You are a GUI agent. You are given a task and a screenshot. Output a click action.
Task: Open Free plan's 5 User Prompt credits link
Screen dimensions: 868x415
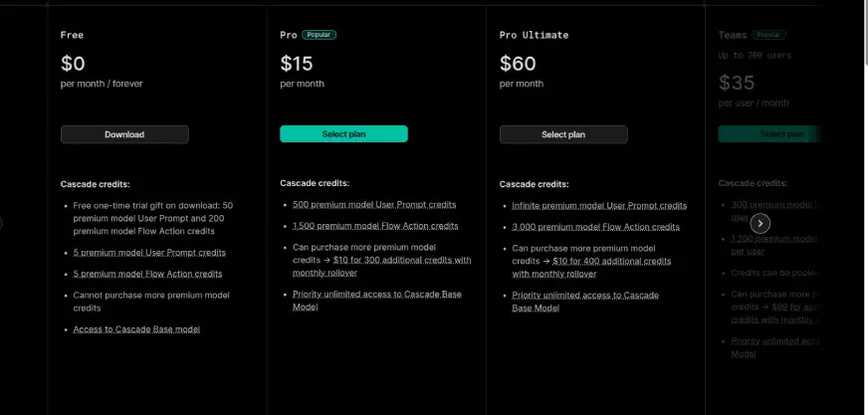pos(149,253)
